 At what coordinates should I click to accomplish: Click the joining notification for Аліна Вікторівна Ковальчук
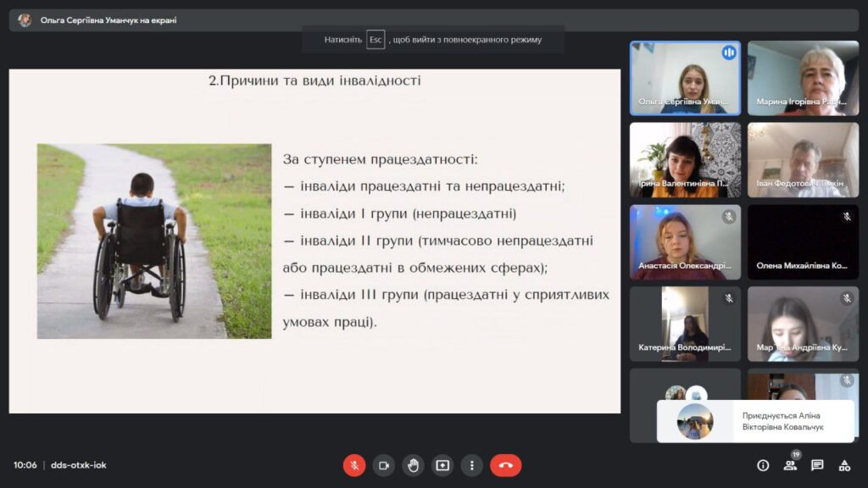coord(755,422)
